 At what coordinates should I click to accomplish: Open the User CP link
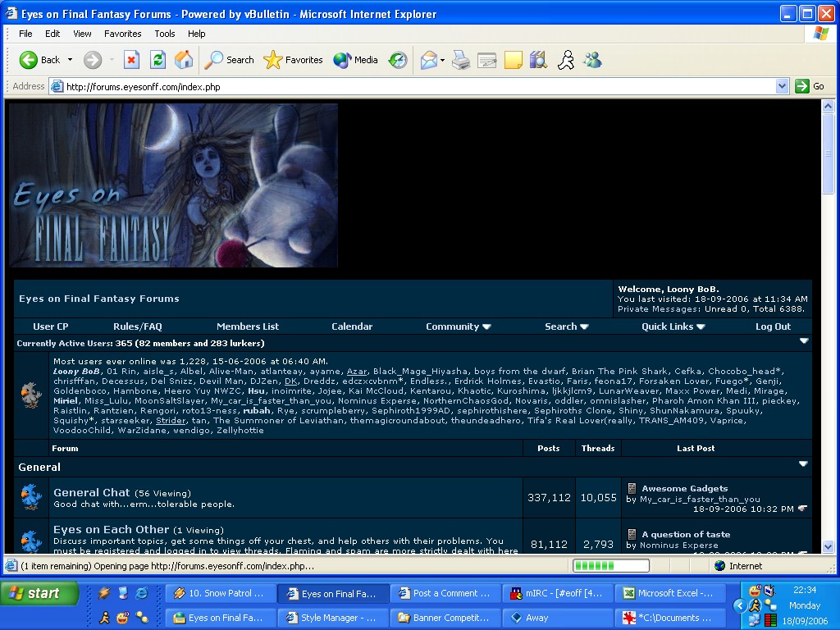(x=50, y=326)
